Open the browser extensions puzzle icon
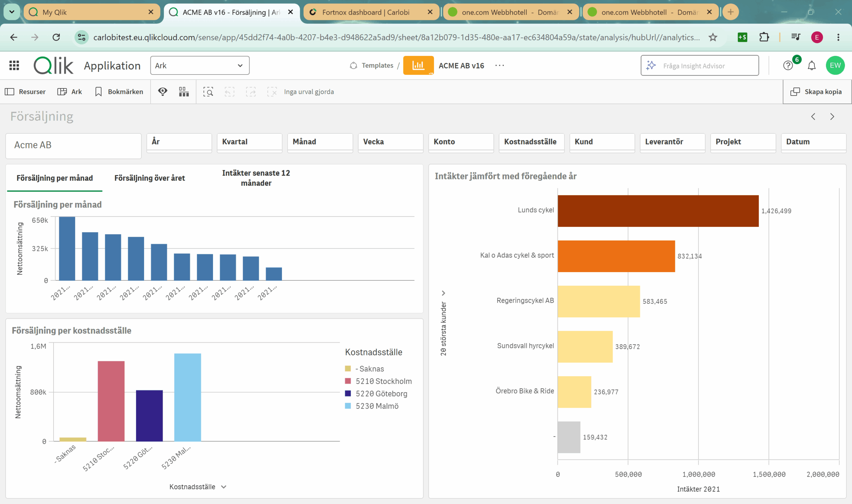Viewport: 852px width, 504px height. 764,37
